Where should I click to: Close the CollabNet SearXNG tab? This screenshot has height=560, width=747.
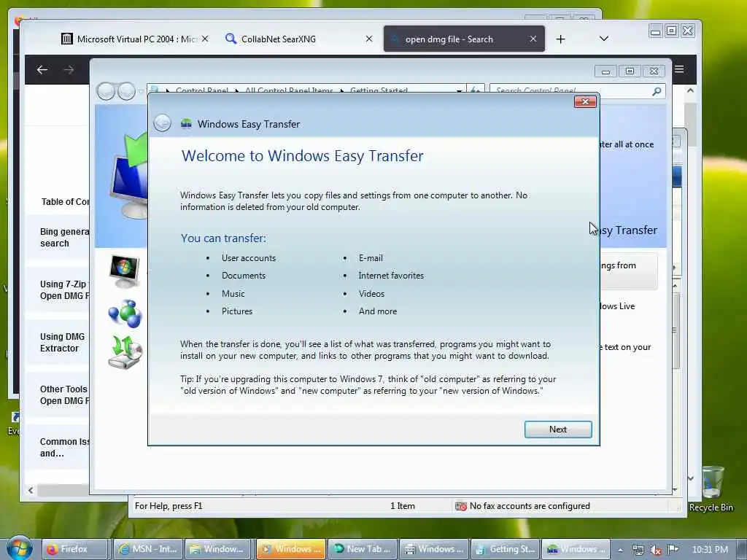tap(368, 39)
